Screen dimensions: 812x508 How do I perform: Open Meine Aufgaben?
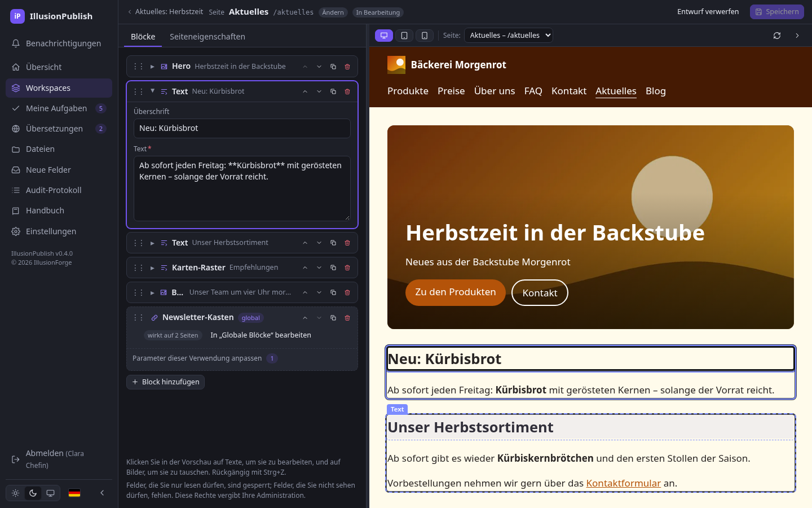click(x=59, y=108)
